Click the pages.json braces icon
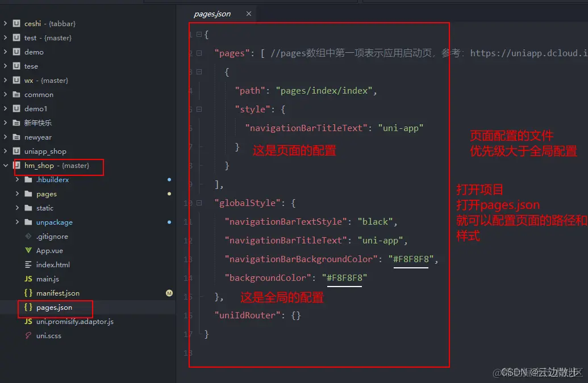Image resolution: width=588 pixels, height=383 pixels. point(28,307)
